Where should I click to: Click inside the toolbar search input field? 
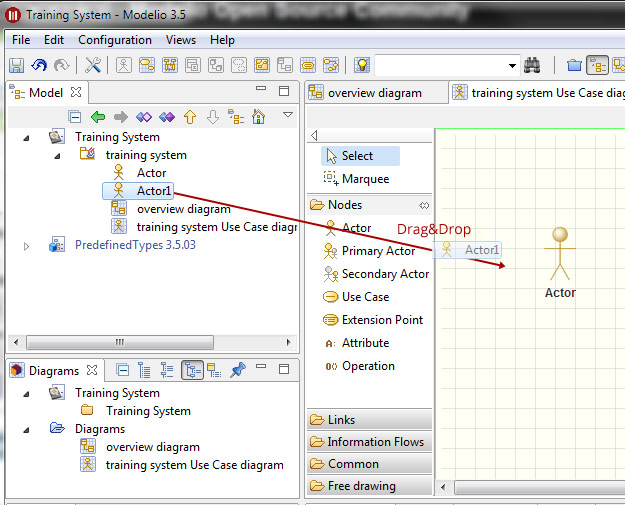tap(440, 65)
